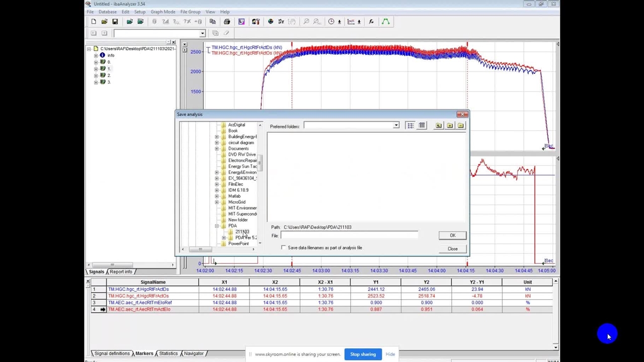Click the File name input field

pyautogui.click(x=349, y=235)
